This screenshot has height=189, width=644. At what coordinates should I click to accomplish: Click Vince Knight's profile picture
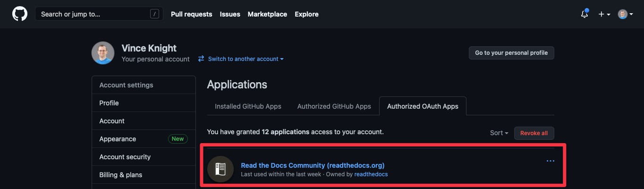[103, 53]
